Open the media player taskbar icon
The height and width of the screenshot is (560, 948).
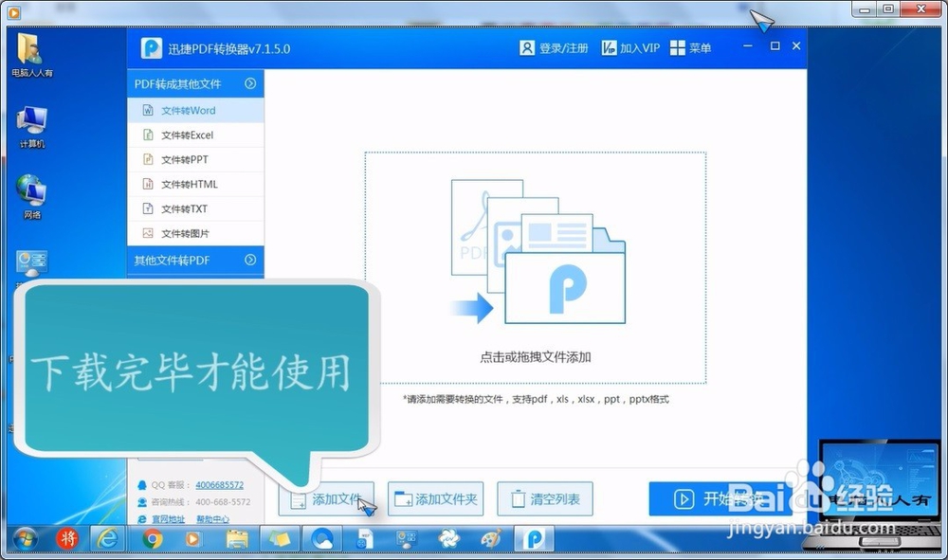click(x=193, y=538)
